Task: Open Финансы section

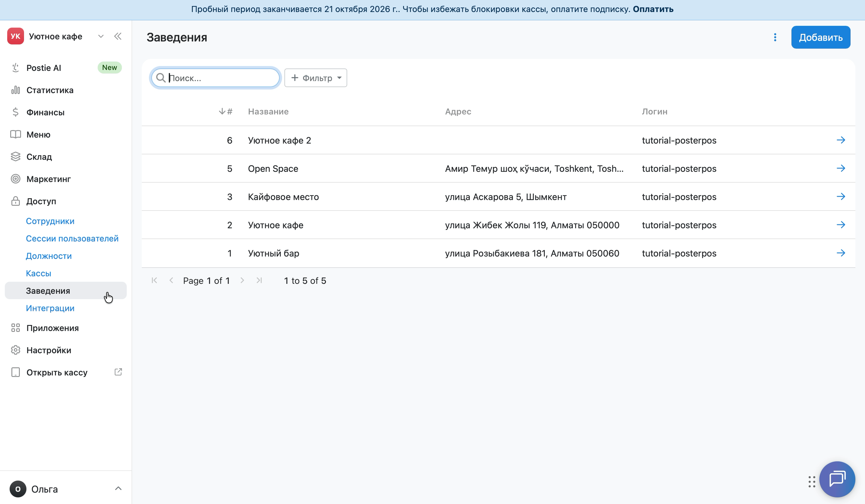Action: pyautogui.click(x=45, y=113)
